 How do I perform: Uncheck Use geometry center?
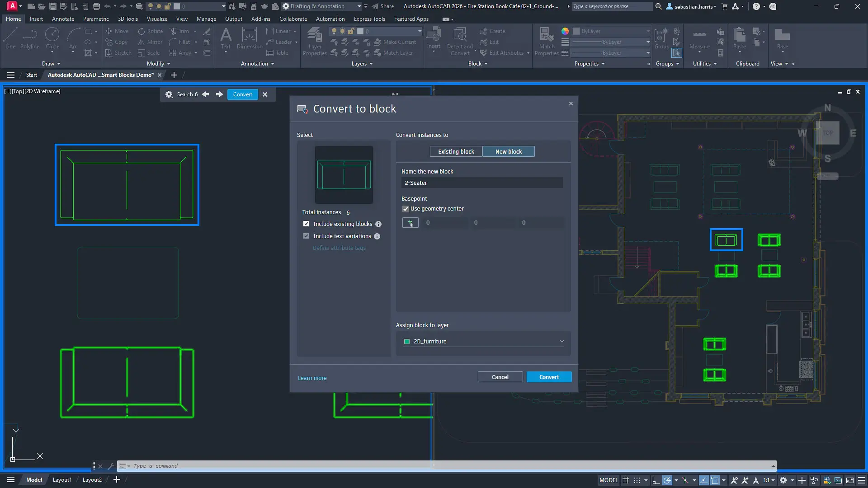[406, 209]
